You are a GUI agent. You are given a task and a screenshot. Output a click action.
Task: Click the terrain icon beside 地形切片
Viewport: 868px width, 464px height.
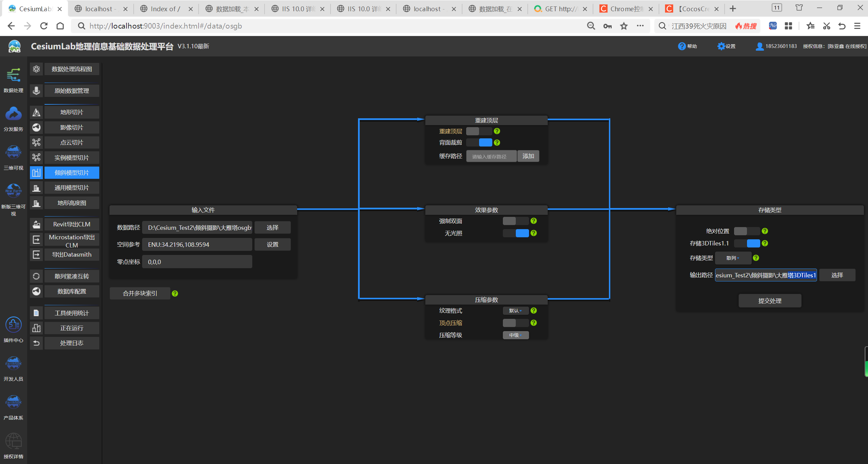36,112
